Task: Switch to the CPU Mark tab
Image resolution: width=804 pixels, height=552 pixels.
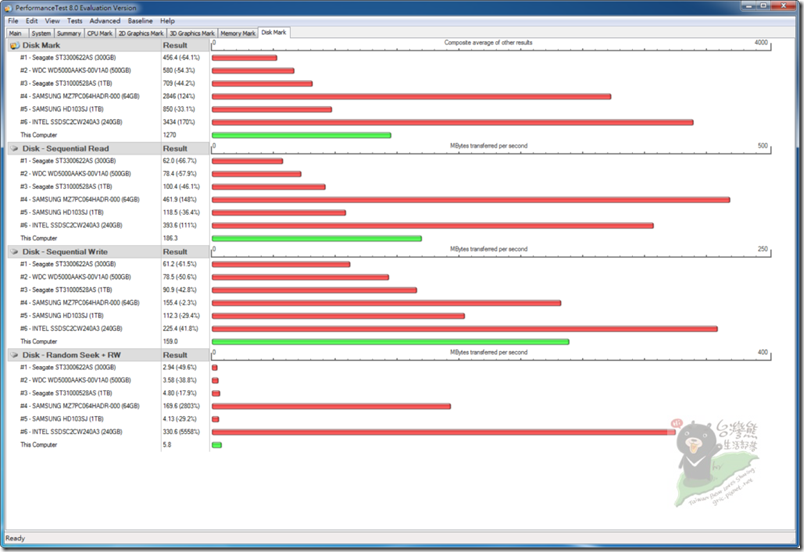Action: [99, 33]
